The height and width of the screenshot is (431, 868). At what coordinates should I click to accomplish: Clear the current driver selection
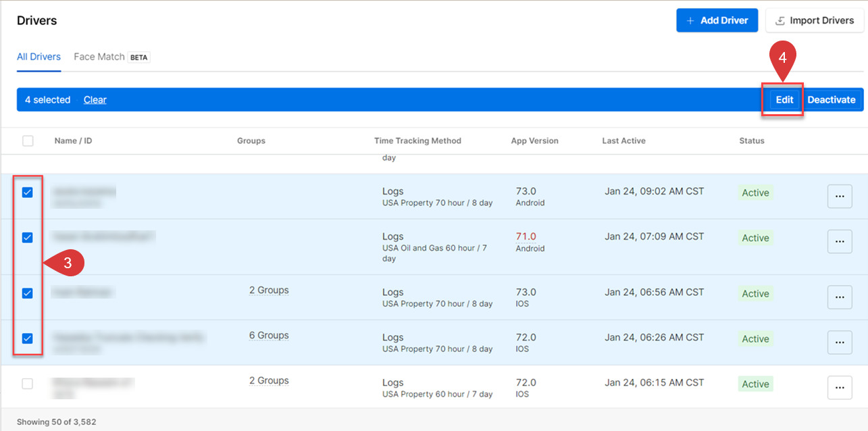[x=95, y=100]
